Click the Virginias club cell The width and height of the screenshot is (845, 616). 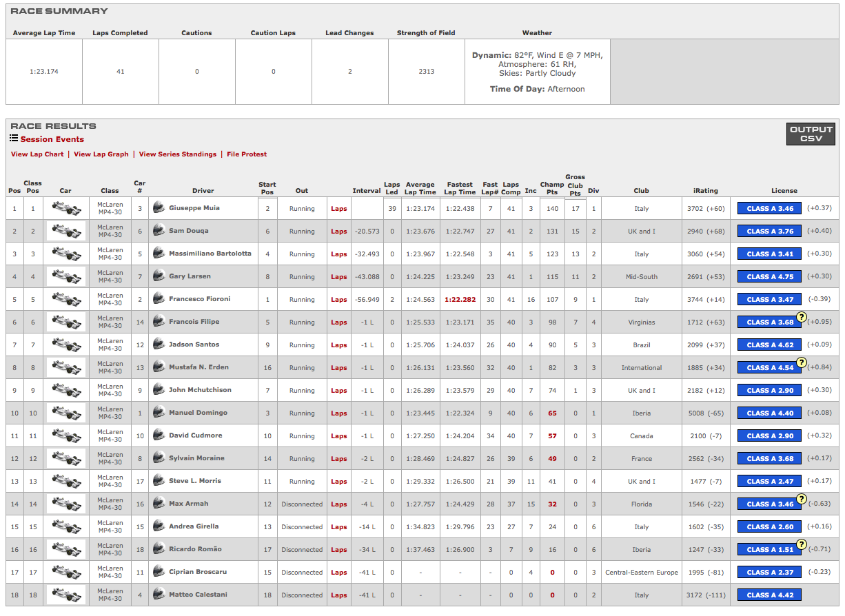point(642,322)
